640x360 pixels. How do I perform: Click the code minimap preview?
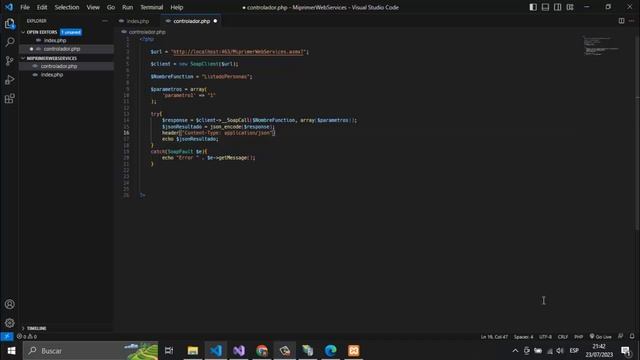[x=602, y=46]
